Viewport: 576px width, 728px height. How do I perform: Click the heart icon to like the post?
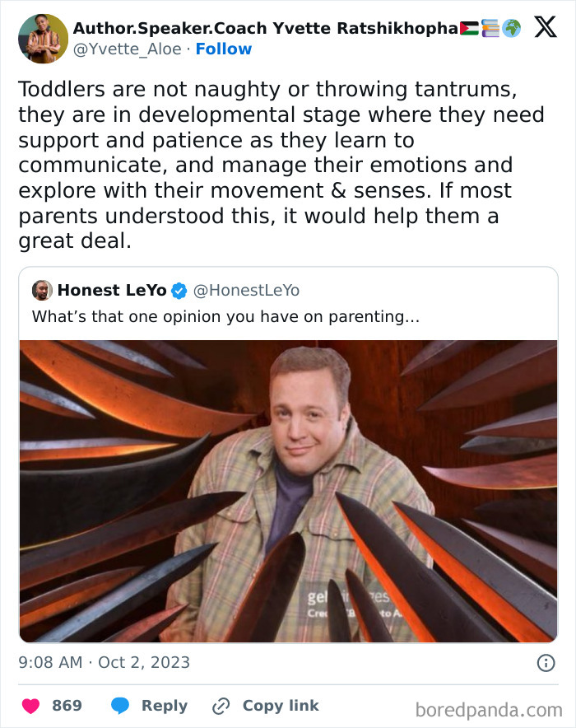click(x=30, y=706)
